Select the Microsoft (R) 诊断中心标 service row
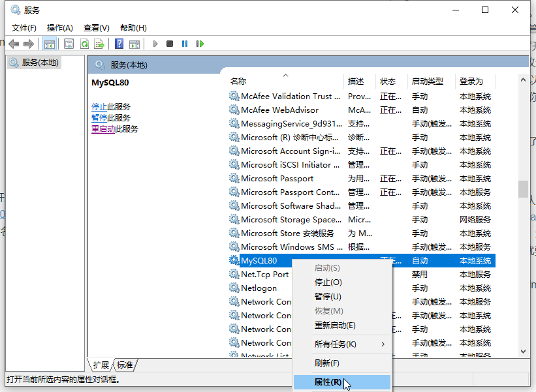Screen dimensions: 536x392 [x=362, y=137]
